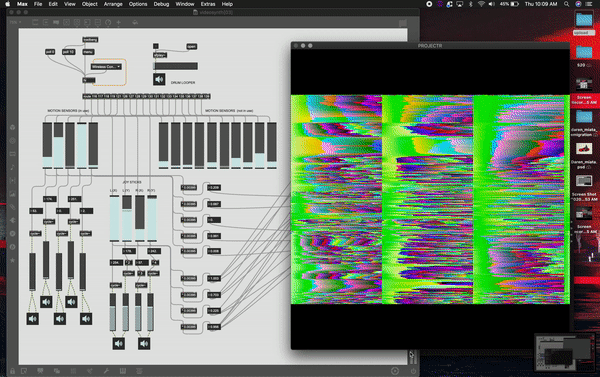Click the route object with numbered outlets

147,96
